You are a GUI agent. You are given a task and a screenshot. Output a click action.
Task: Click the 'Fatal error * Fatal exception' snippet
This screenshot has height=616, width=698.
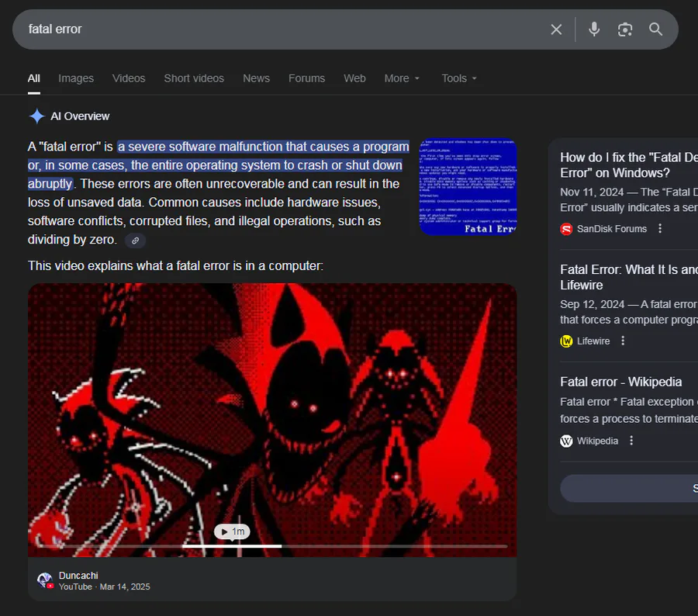[x=629, y=410]
